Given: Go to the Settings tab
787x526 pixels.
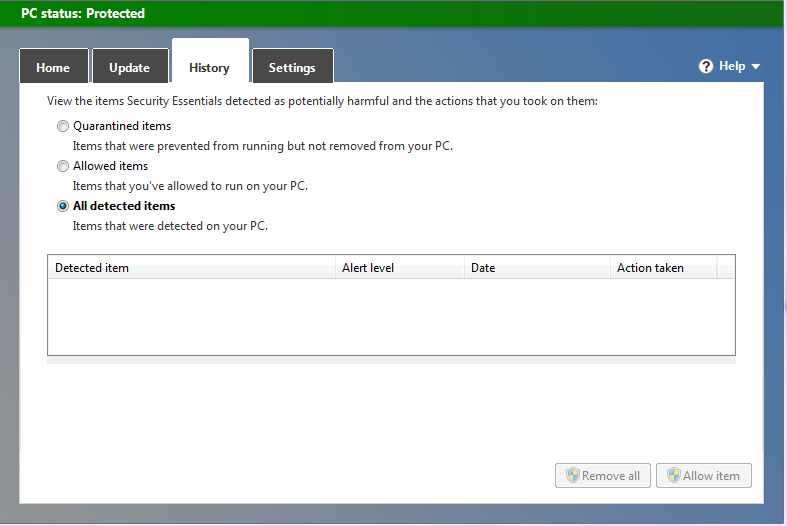Looking at the screenshot, I should [x=292, y=66].
